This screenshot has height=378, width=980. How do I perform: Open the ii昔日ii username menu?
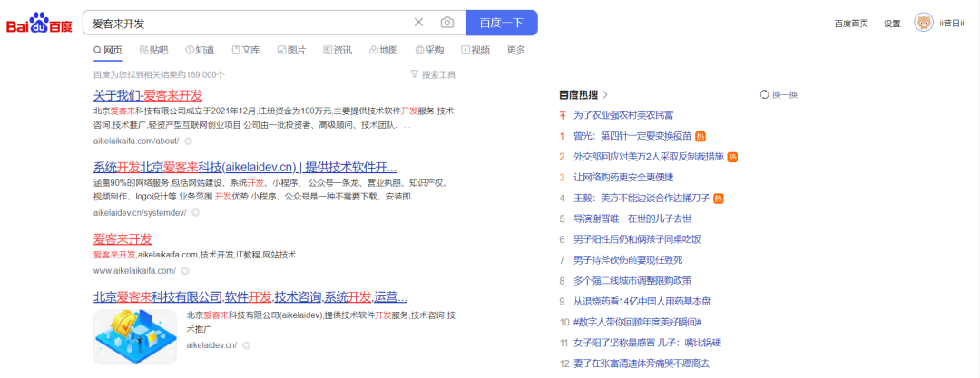(x=952, y=24)
